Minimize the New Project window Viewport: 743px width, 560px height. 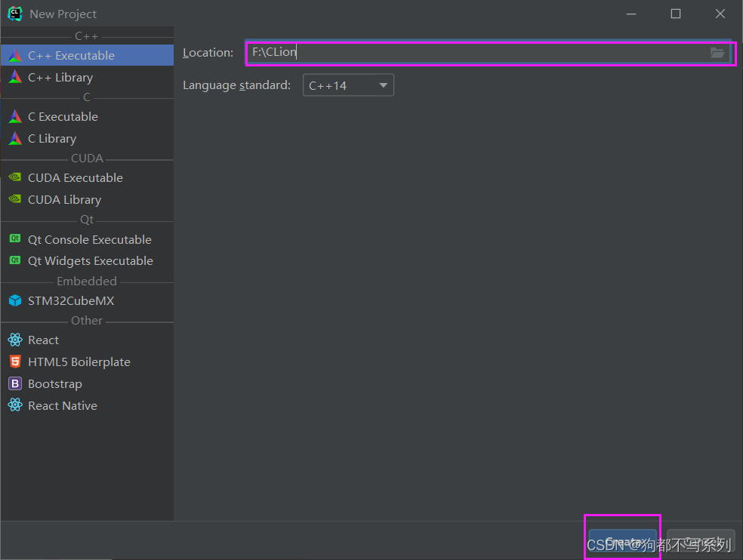631,14
